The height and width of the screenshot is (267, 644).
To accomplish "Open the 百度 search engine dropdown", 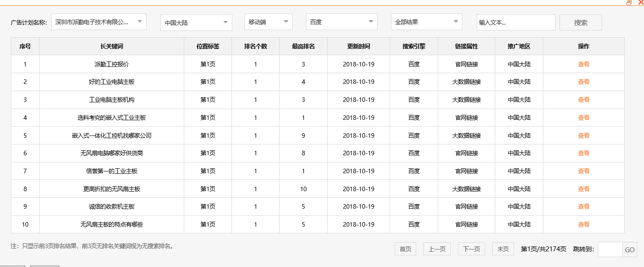I will (x=341, y=22).
